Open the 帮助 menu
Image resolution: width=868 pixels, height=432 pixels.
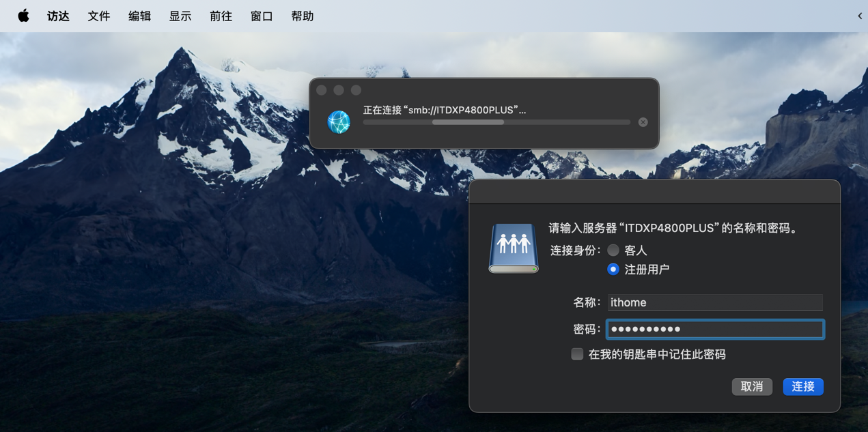(x=302, y=16)
